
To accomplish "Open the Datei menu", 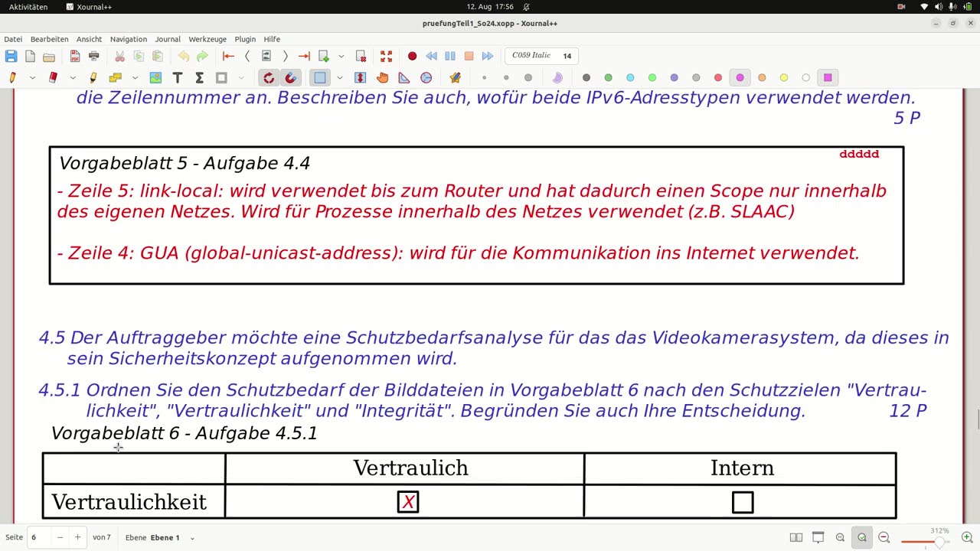I will (13, 39).
